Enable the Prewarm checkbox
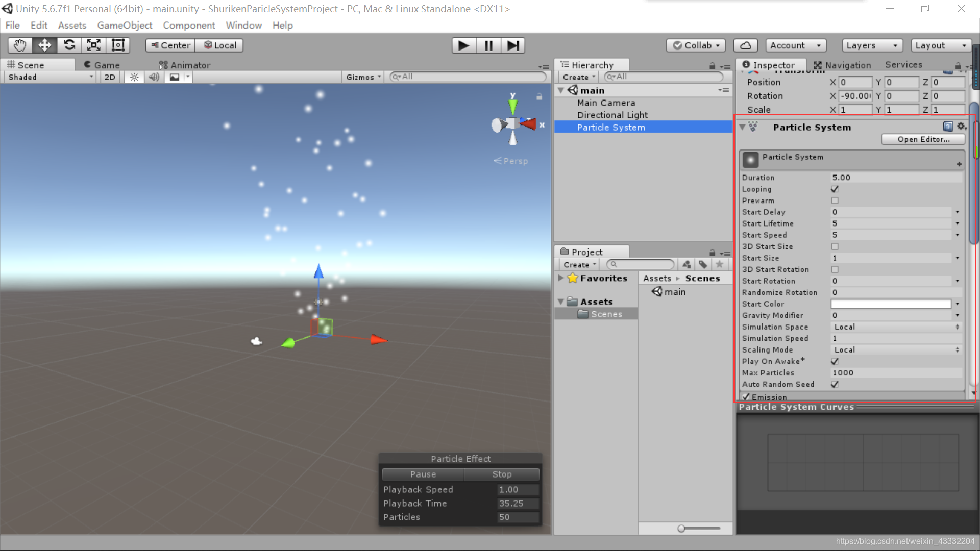This screenshot has width=980, height=551. point(835,201)
